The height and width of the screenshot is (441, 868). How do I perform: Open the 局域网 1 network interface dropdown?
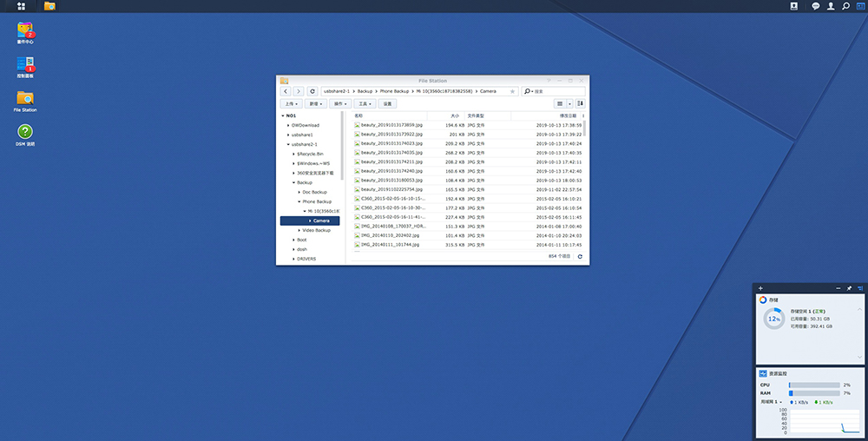click(x=773, y=402)
